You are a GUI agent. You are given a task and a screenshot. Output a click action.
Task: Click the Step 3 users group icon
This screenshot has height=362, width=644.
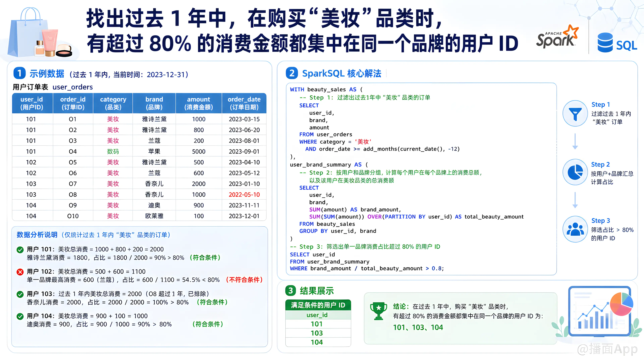pos(575,229)
